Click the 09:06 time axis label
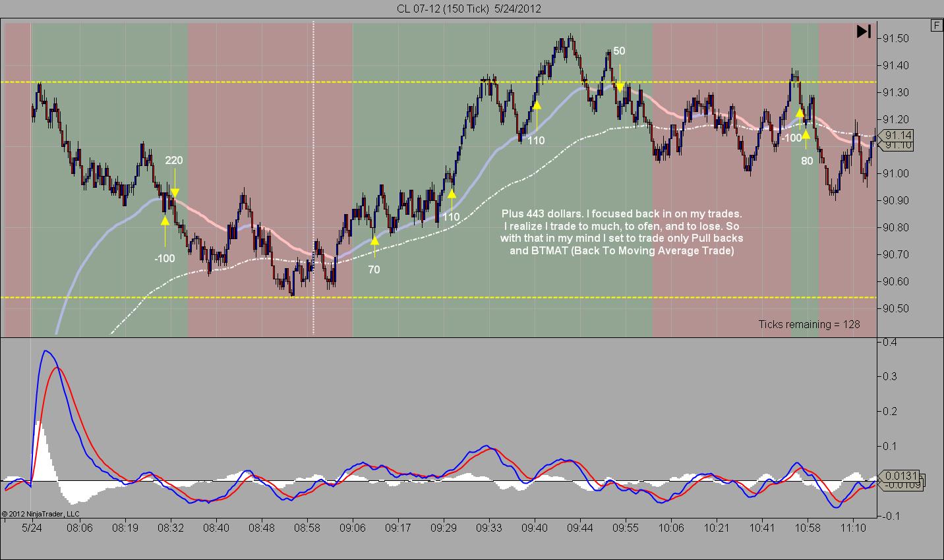 tap(352, 528)
